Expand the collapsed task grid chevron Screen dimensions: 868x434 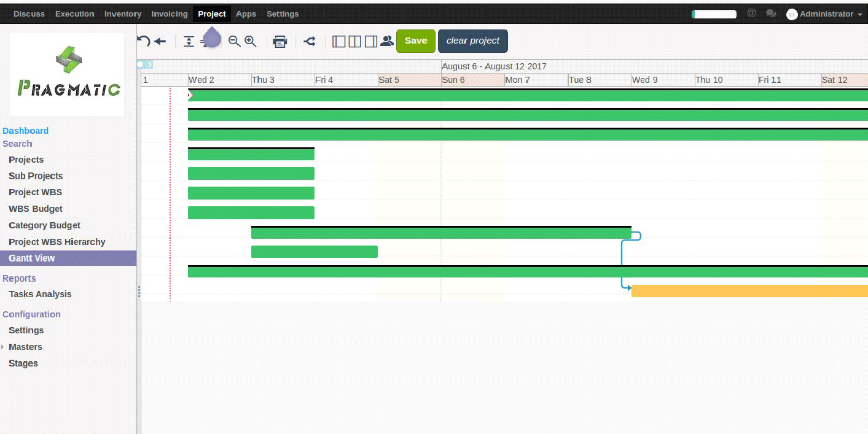(x=149, y=64)
